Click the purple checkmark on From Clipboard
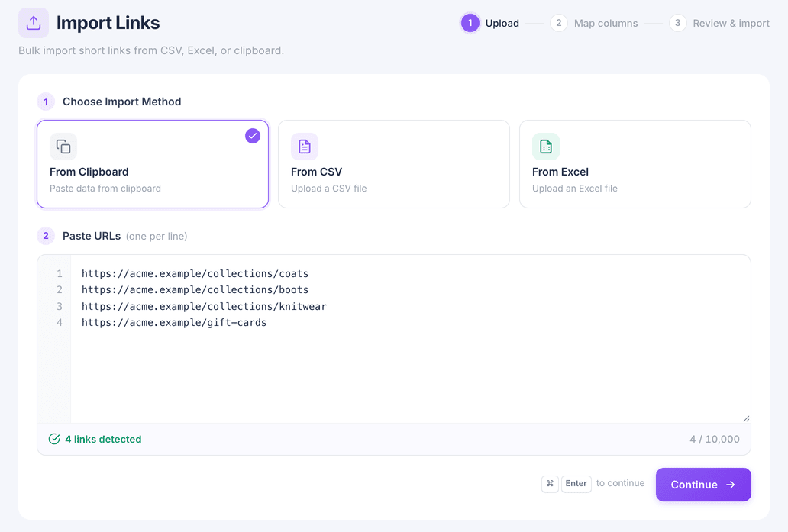 pos(253,136)
